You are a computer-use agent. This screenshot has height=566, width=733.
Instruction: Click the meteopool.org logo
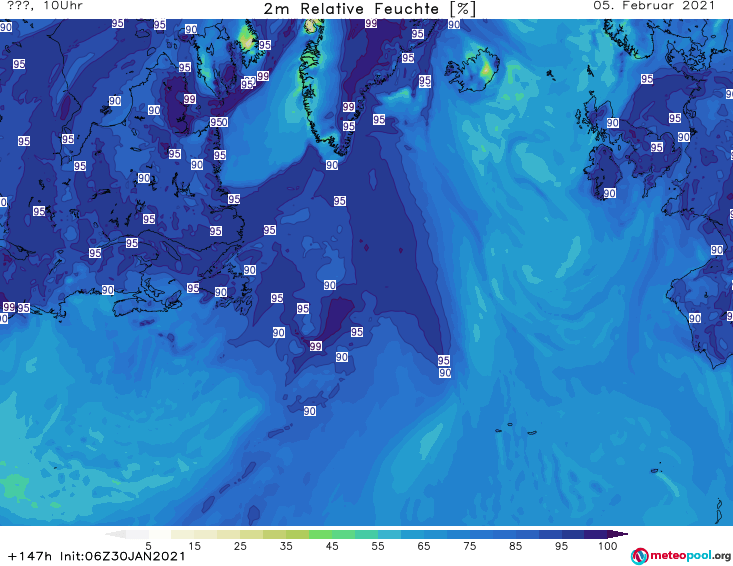[x=681, y=556]
